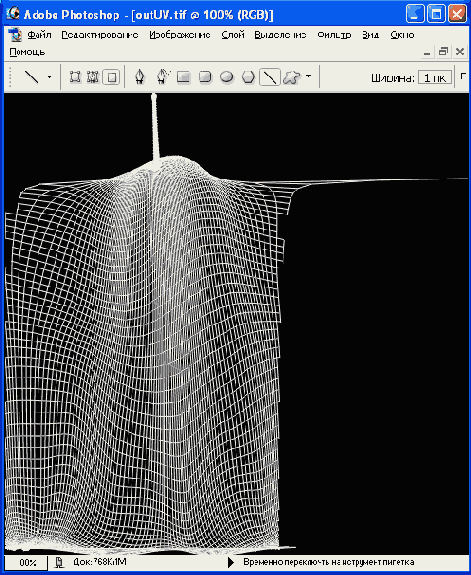Open geometry options arrow after Custom Shape
471x575 pixels.
[308, 76]
